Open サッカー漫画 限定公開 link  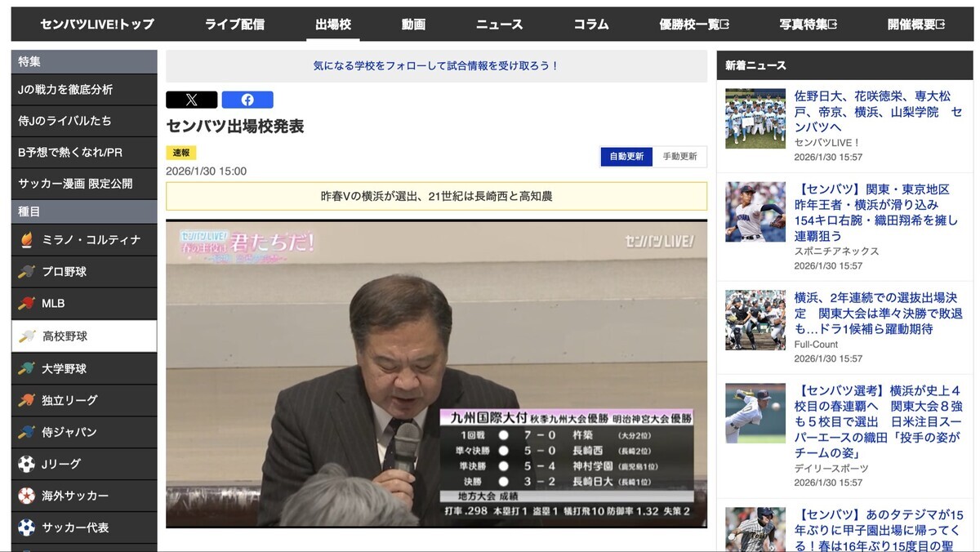coord(84,184)
